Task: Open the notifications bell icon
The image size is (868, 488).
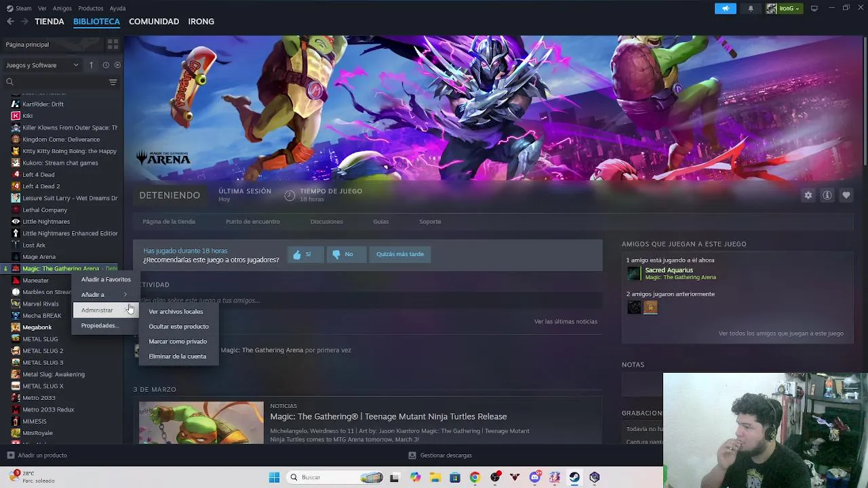Action: pyautogui.click(x=751, y=8)
